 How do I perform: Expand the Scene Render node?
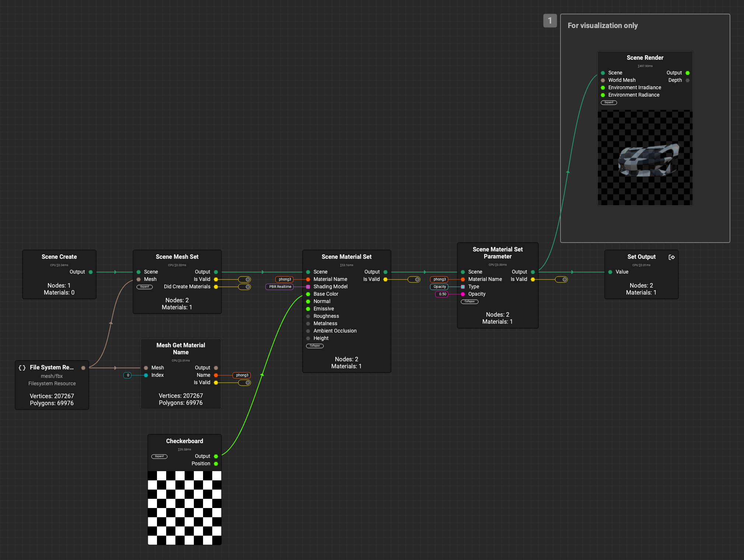point(609,102)
